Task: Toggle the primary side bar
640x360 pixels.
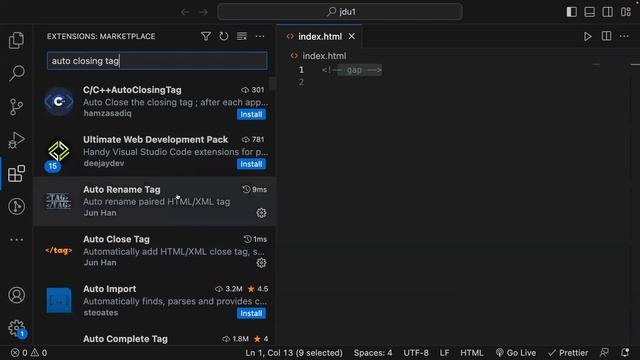Action: coord(571,12)
